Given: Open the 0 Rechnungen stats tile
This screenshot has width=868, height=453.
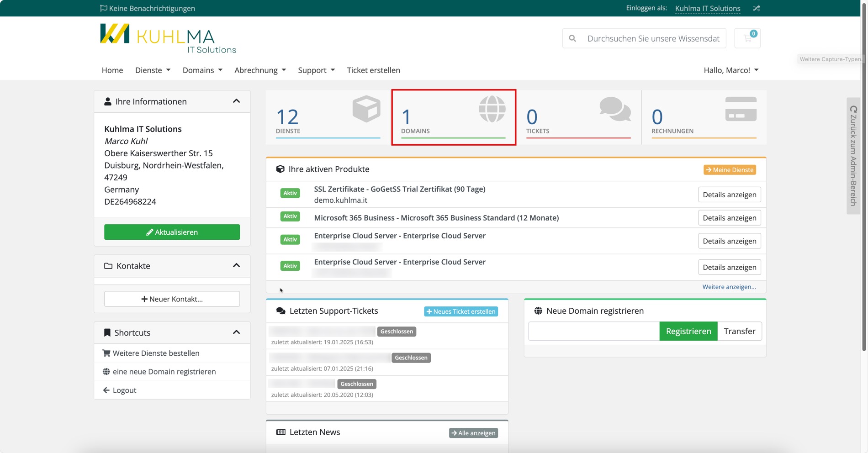Looking at the screenshot, I should [x=704, y=117].
